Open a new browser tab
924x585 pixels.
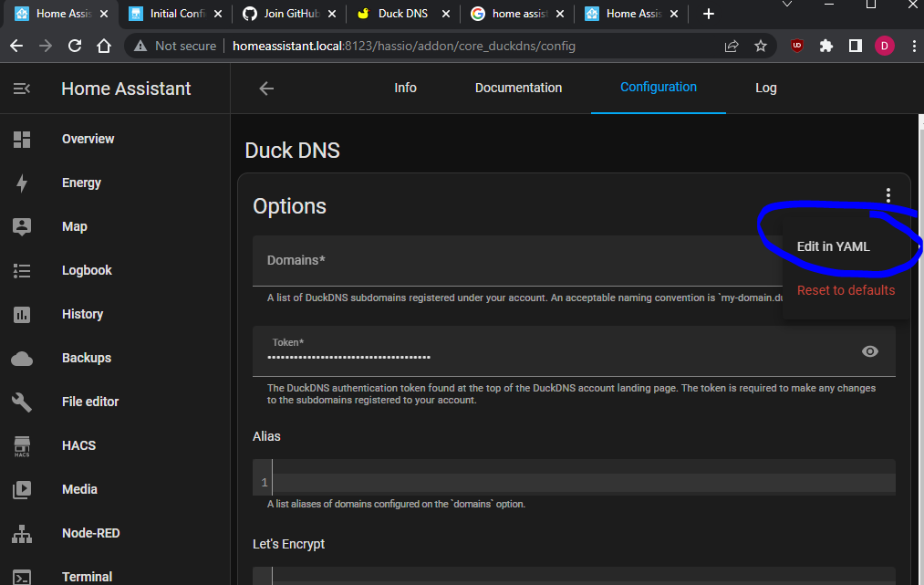point(709,14)
